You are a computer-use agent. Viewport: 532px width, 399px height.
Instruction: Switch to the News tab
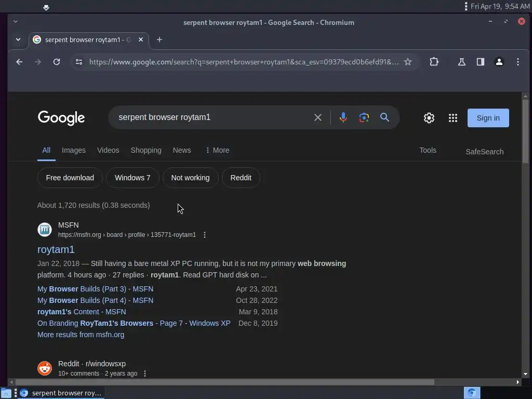click(182, 150)
